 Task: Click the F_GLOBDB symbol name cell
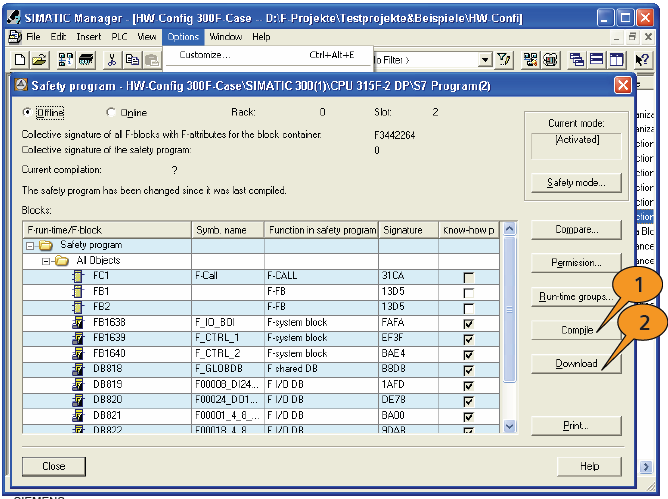pyautogui.click(x=228, y=369)
